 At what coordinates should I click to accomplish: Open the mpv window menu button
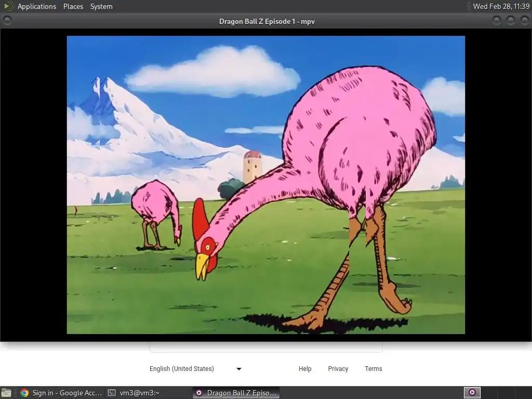[7, 21]
